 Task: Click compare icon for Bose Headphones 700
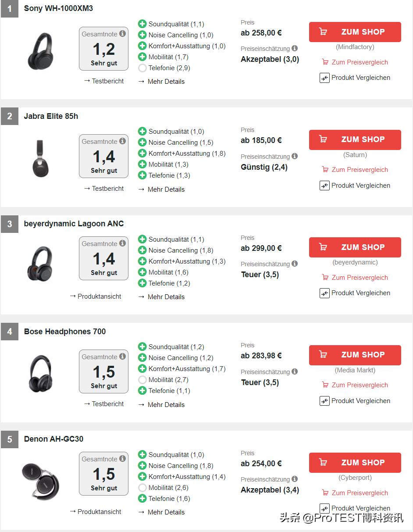324,401
